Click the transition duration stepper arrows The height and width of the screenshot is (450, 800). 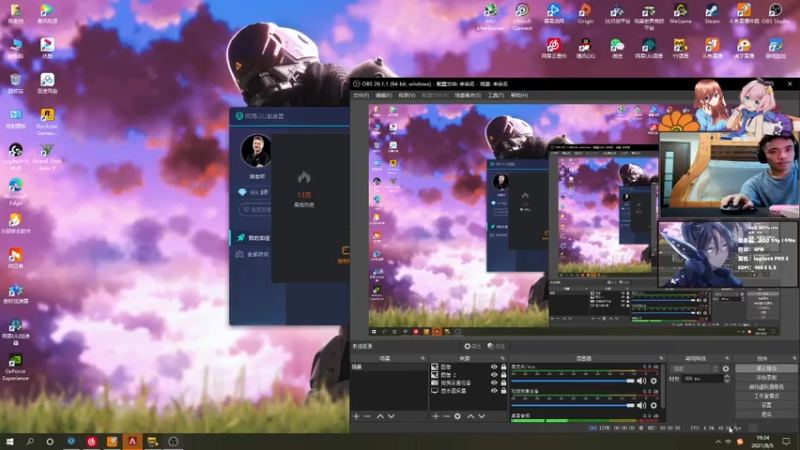tap(727, 379)
